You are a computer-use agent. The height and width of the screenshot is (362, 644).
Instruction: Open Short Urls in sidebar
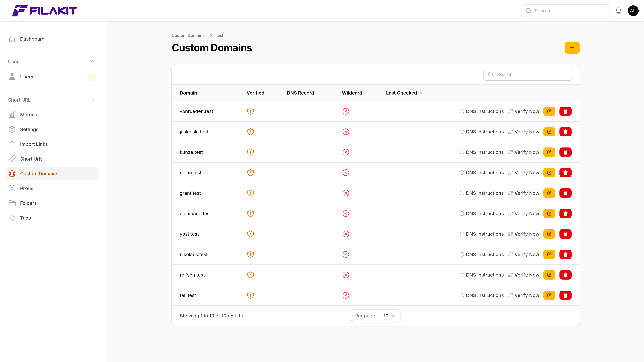point(52,159)
